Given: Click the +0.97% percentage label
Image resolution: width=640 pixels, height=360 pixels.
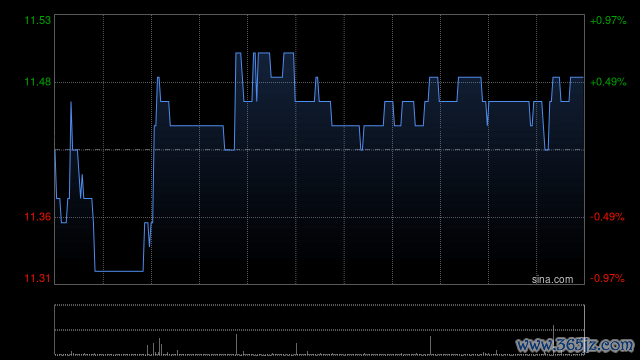Looking at the screenshot, I should tap(608, 20).
